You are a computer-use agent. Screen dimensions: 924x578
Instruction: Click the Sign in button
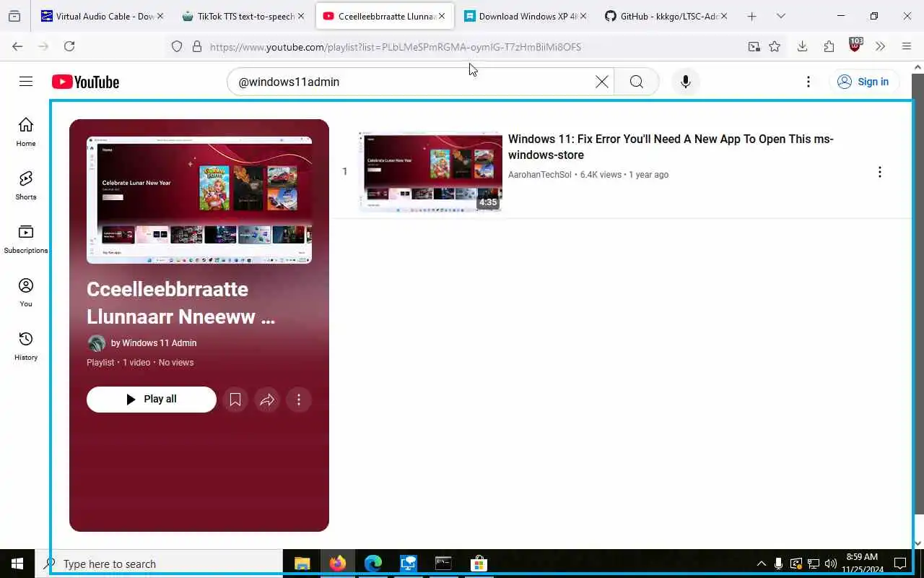pos(863,82)
